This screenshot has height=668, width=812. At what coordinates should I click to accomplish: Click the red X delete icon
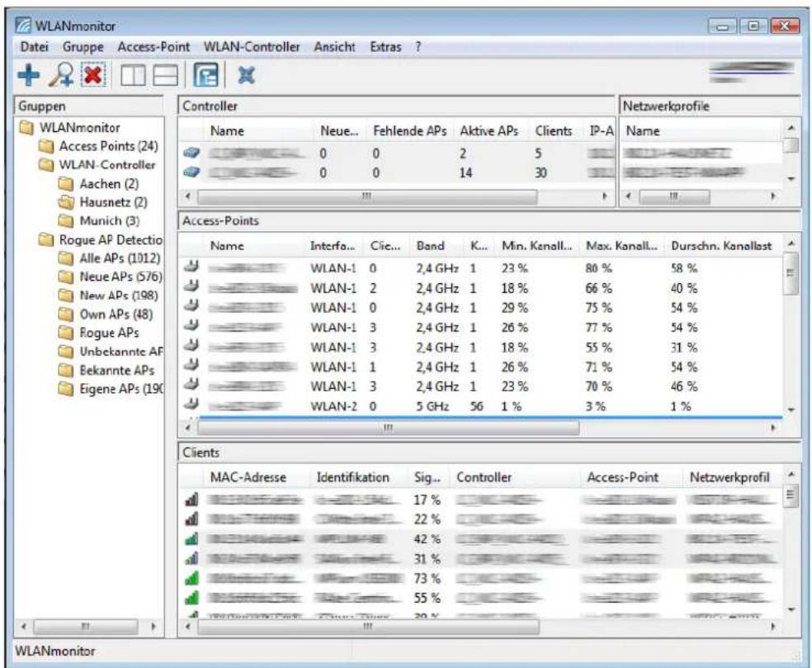93,75
